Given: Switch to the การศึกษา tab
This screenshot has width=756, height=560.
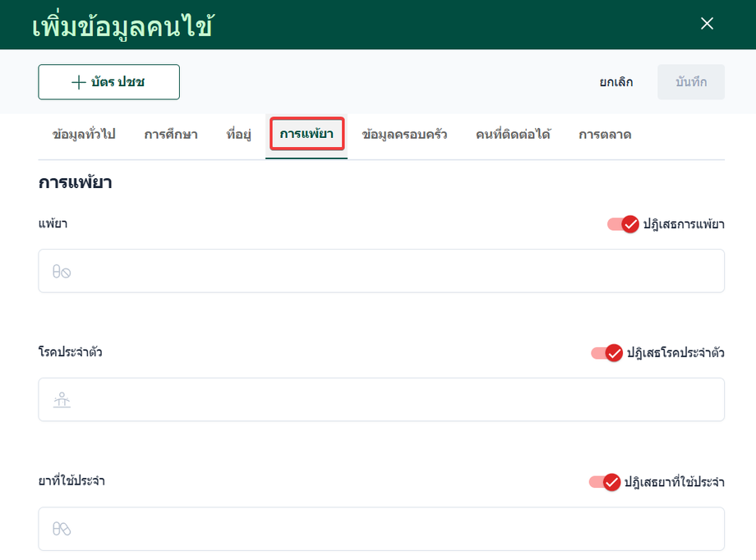Looking at the screenshot, I should [x=171, y=135].
